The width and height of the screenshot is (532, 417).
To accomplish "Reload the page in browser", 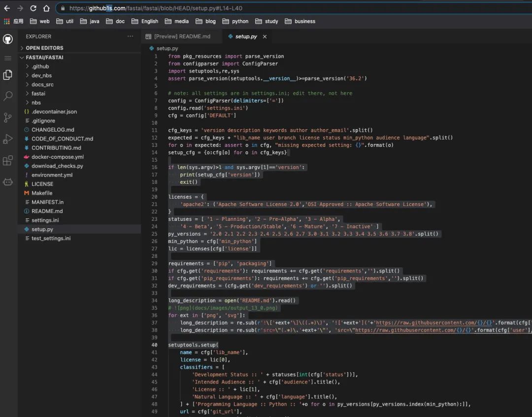I will tap(33, 8).
